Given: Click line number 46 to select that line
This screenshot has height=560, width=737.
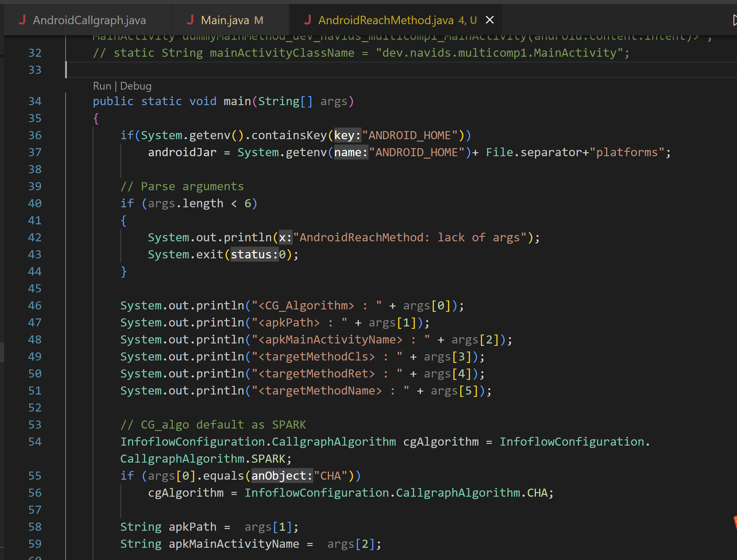Looking at the screenshot, I should (x=34, y=305).
